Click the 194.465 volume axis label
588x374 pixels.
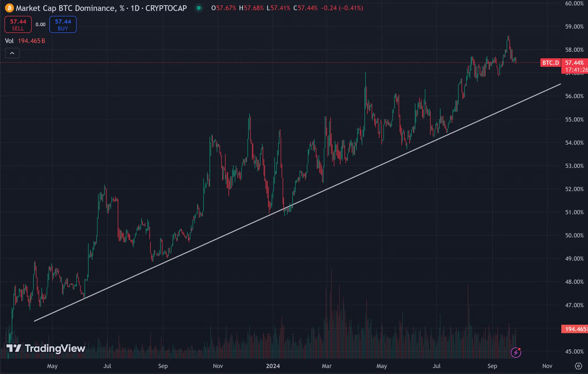pos(575,329)
